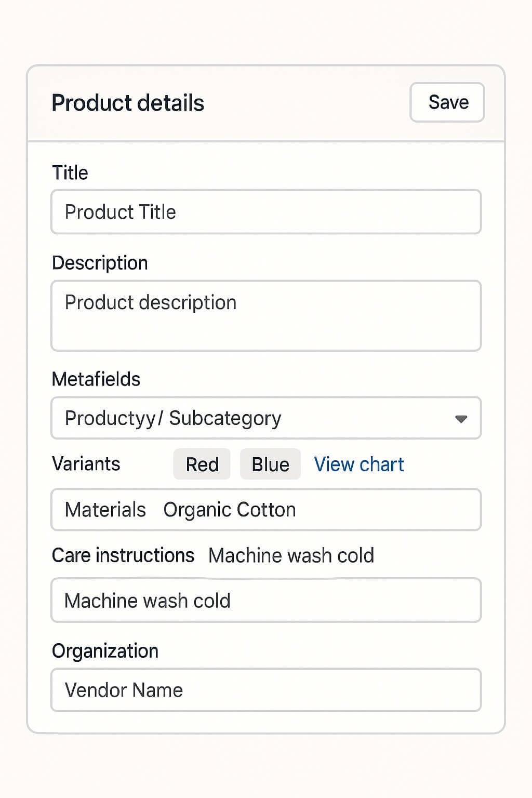Click the Care instructions label
Image resolution: width=532 pixels, height=798 pixels.
[123, 555]
